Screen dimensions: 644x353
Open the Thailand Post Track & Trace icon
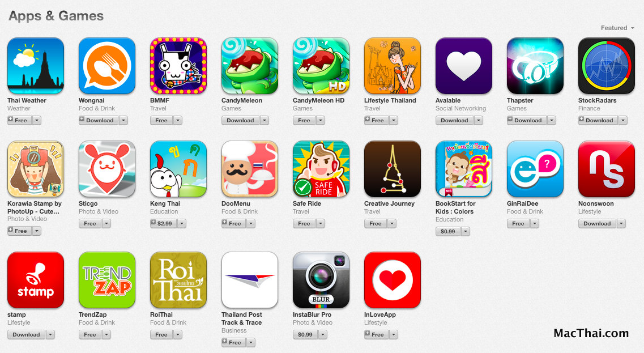tap(250, 280)
